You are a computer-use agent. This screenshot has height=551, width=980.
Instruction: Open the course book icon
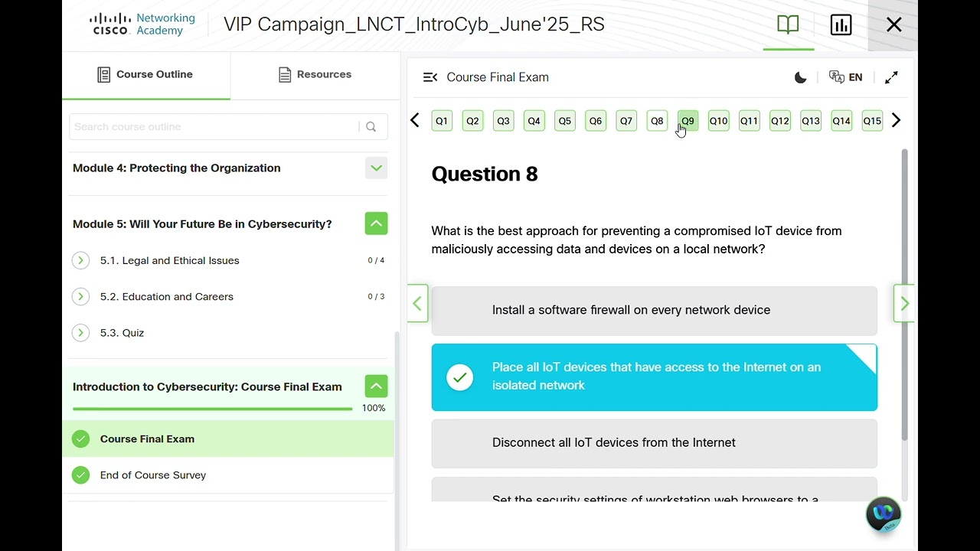click(x=788, y=24)
